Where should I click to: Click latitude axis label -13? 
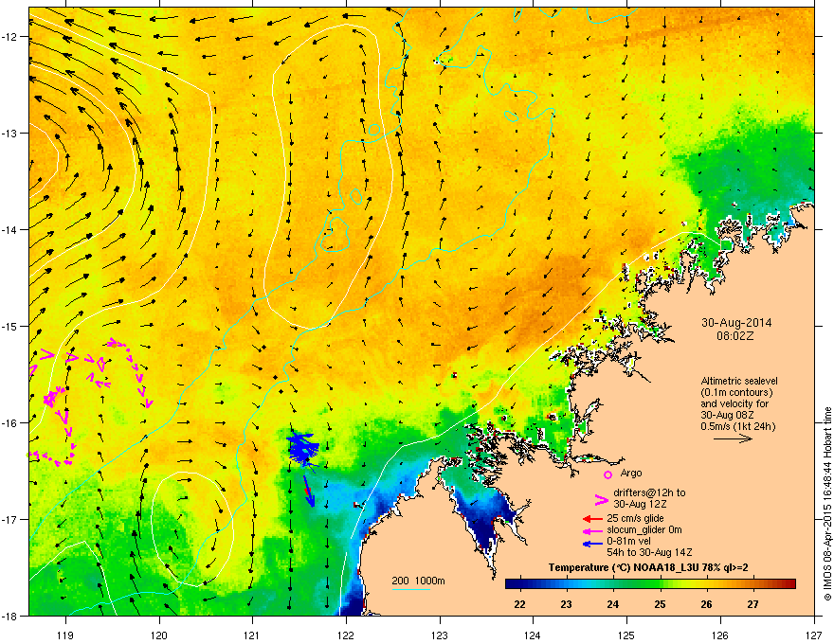(9, 134)
